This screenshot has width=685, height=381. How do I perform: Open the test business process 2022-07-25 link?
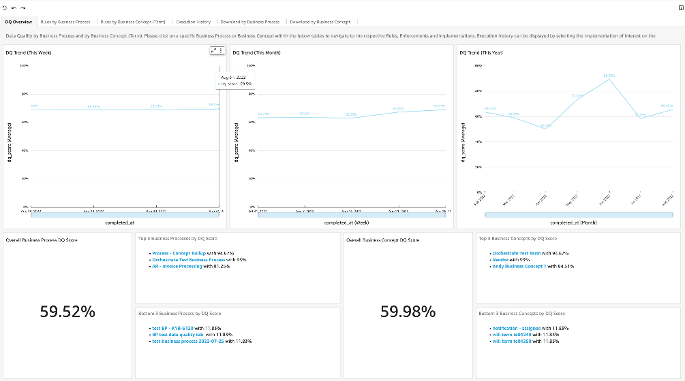pyautogui.click(x=188, y=341)
